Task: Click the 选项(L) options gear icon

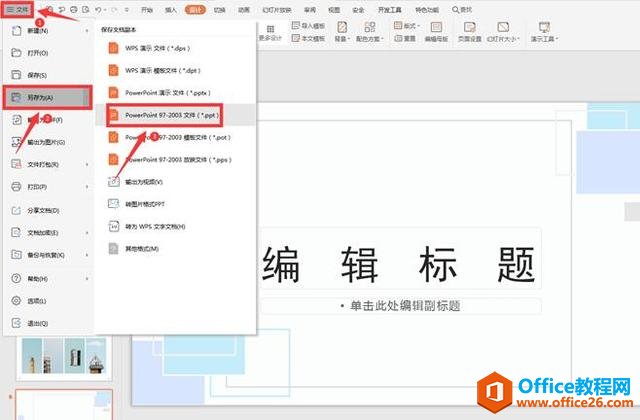Action: [16, 301]
